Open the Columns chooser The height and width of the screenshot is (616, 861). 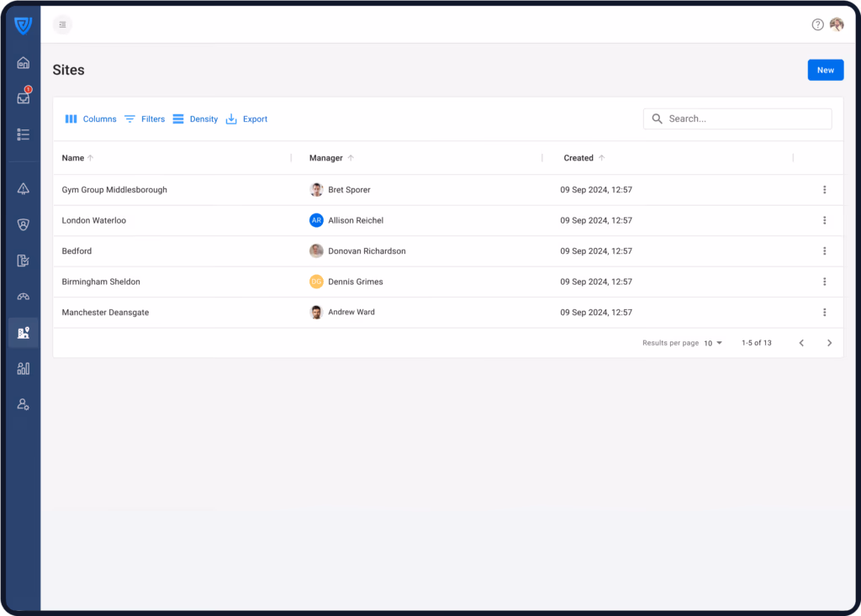pos(91,119)
